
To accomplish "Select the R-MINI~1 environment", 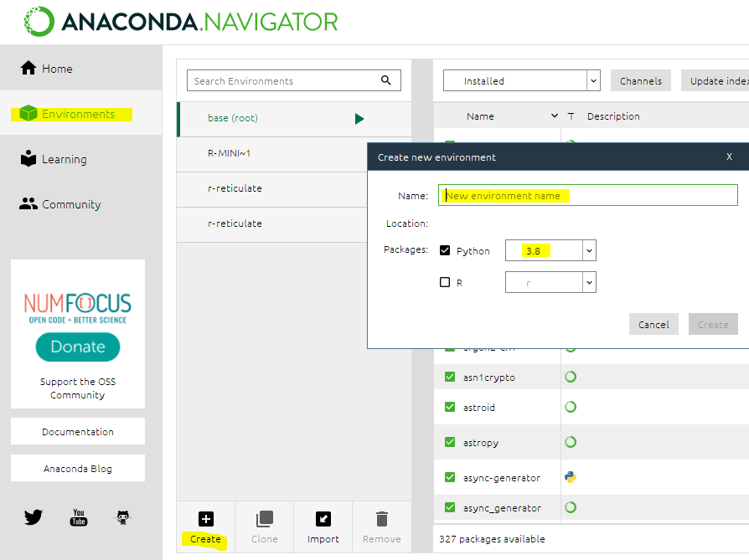I will 272,154.
